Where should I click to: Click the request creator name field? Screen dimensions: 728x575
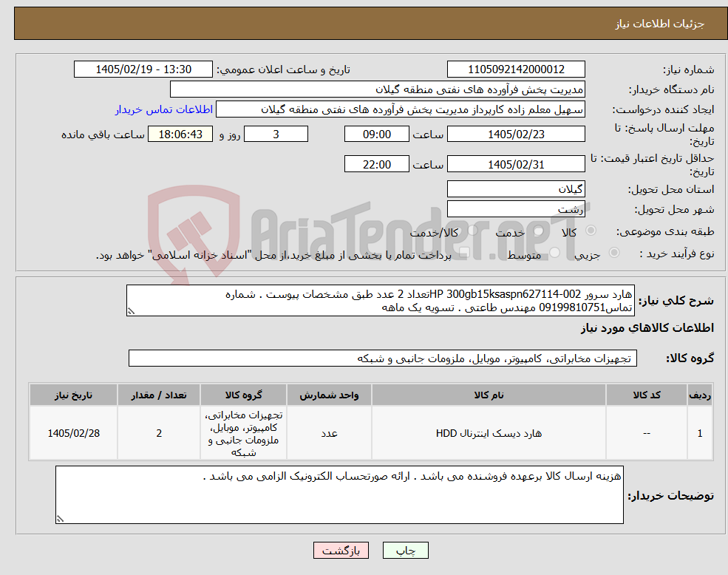(400, 109)
